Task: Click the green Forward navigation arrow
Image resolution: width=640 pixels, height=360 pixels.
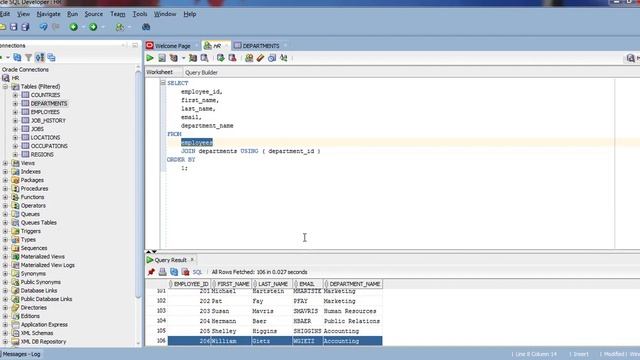Action: [93, 27]
